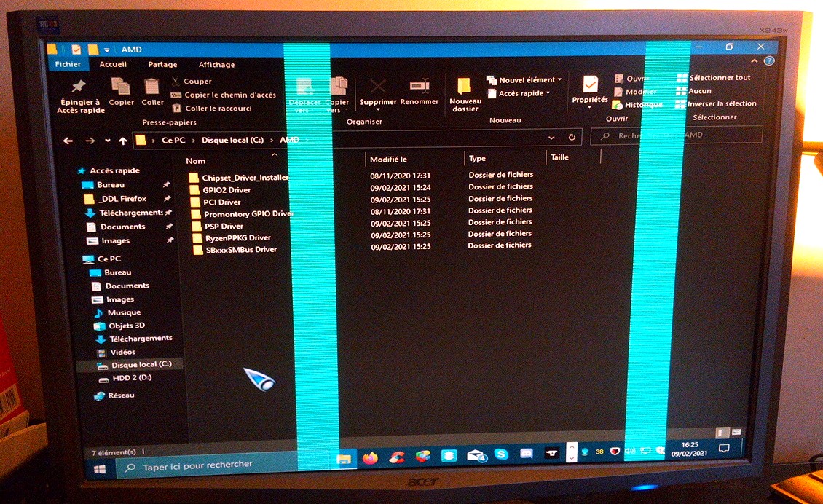
Task: Click the Coller clipboard icon
Action: point(151,87)
